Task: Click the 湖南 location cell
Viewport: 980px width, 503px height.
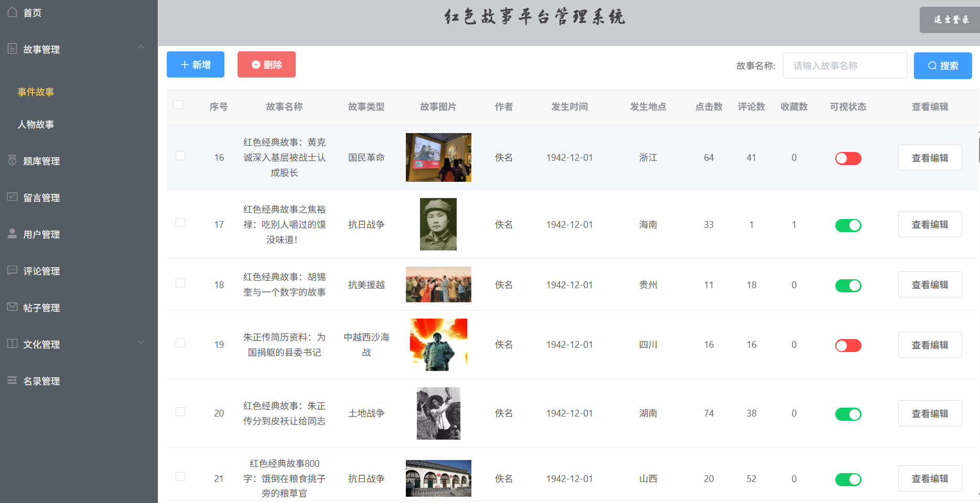Action: (x=648, y=413)
